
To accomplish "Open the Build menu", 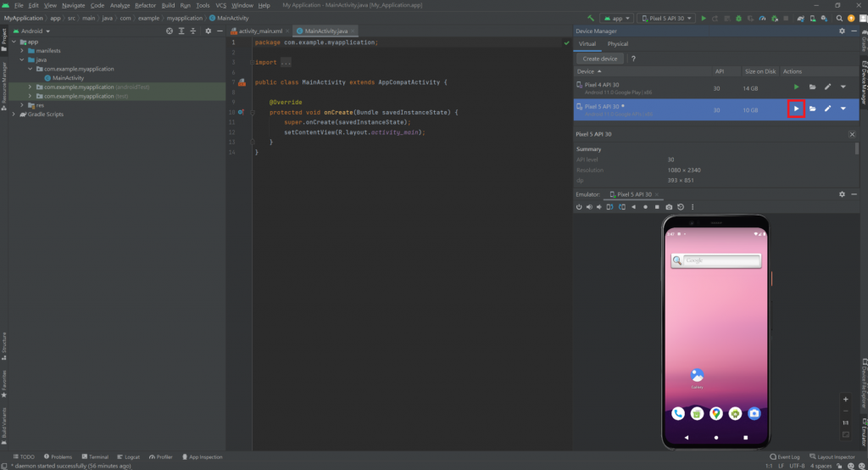I will (168, 5).
